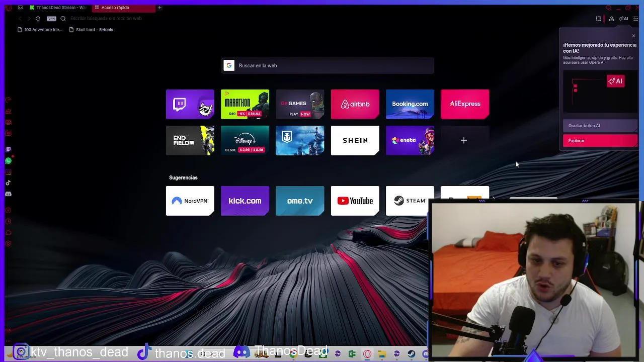This screenshot has height=362, width=644.
Task: Open the GX Games speed dial tile
Action: click(x=300, y=104)
